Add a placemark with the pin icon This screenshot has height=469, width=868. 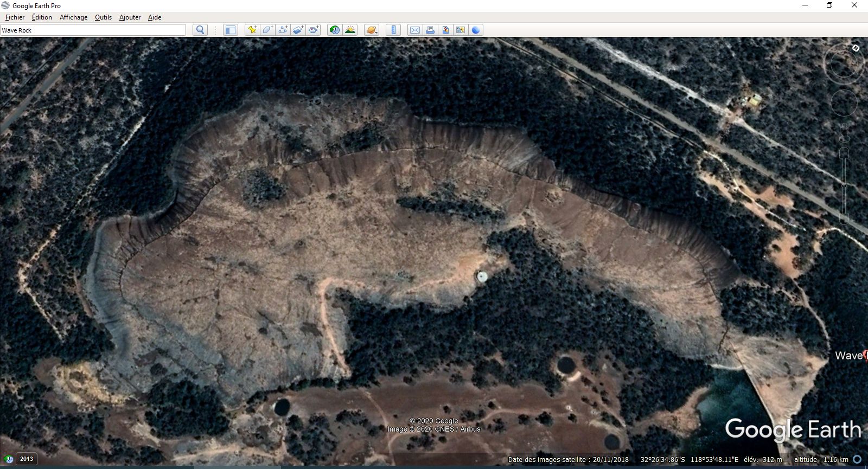[x=252, y=30]
